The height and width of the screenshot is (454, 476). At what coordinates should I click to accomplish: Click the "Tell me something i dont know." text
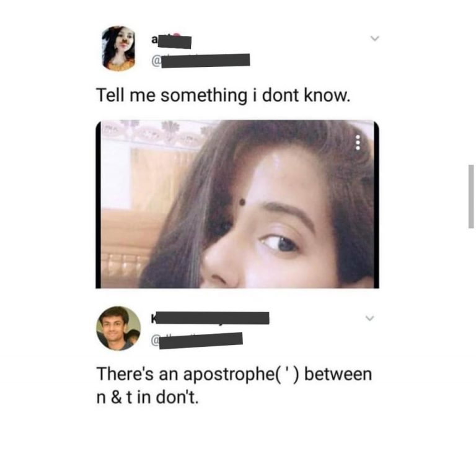click(x=223, y=95)
